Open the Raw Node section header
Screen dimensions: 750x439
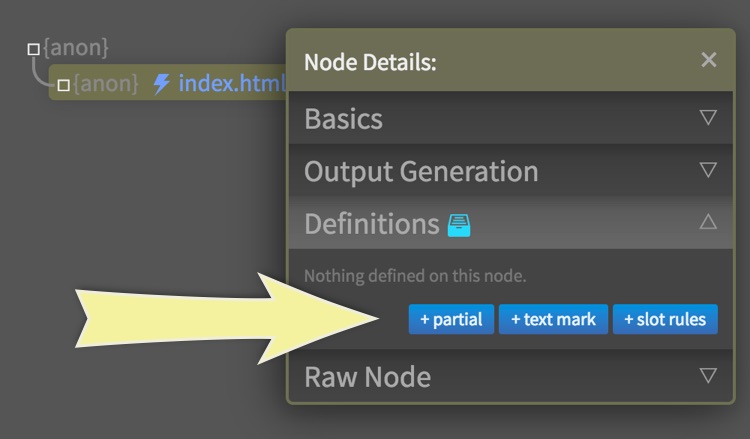coord(367,377)
